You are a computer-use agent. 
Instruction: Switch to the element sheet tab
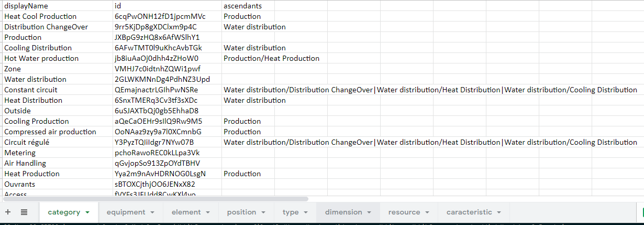186,212
